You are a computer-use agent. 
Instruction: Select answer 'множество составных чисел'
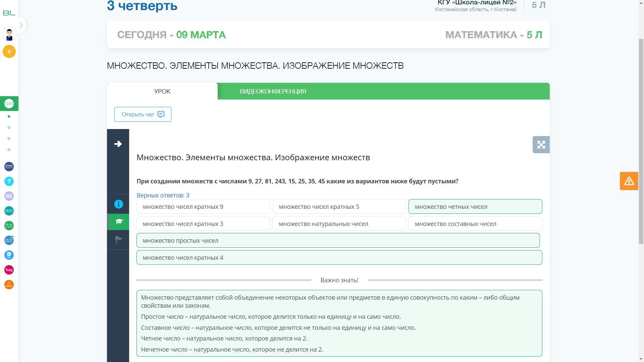tap(475, 224)
